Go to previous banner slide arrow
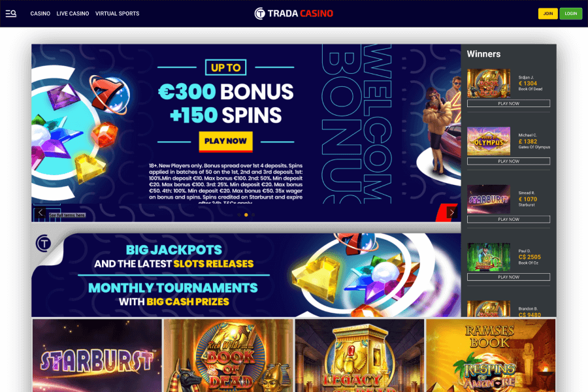 tap(40, 213)
